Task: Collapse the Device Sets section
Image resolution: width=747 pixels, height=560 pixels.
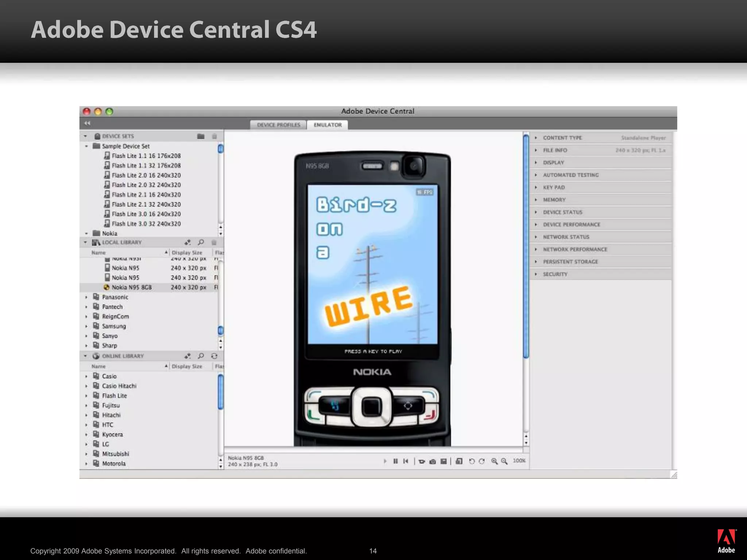Action: click(x=86, y=136)
